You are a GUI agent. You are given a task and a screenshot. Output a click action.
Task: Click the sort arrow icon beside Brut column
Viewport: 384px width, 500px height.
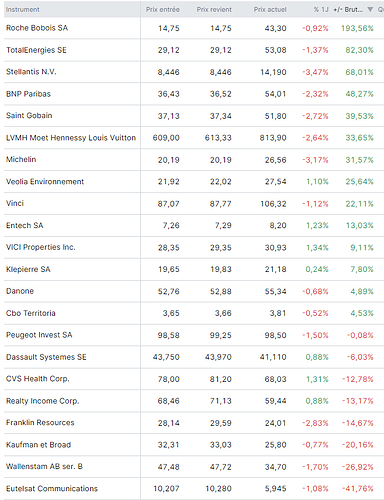pos(370,10)
